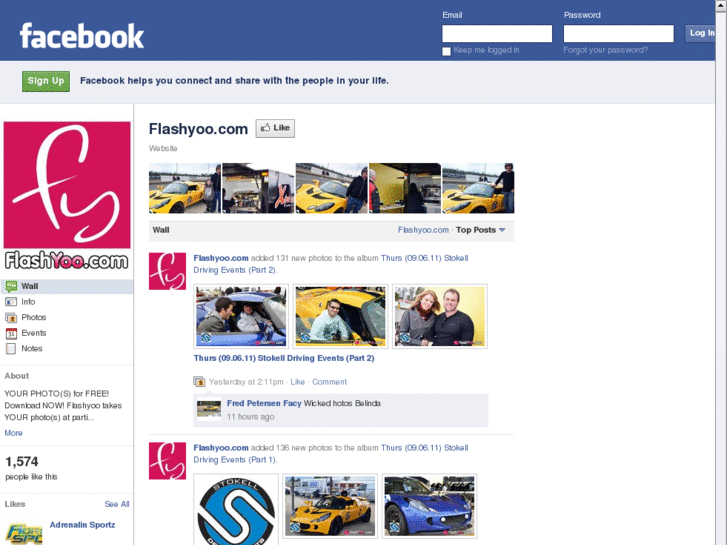Viewport: 727px width, 545px height.
Task: Click '1,574' people like this count
Action: tap(22, 462)
